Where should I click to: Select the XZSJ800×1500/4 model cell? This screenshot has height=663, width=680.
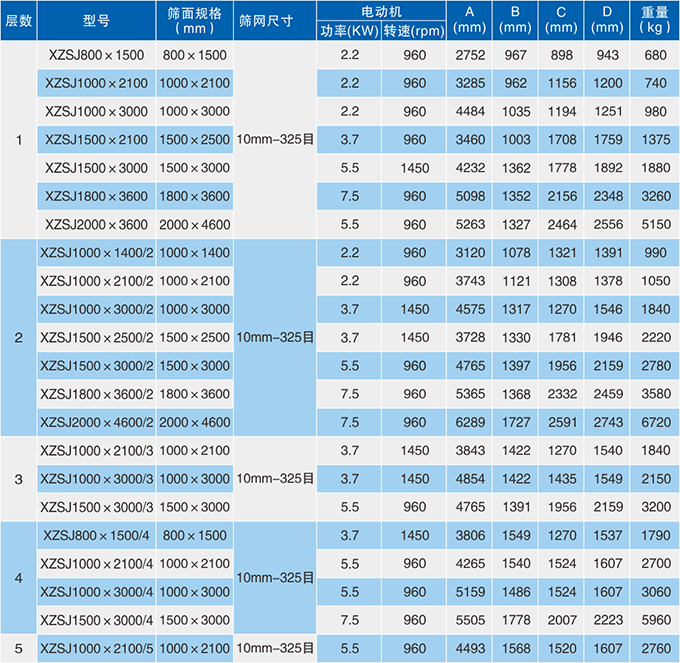click(x=95, y=536)
